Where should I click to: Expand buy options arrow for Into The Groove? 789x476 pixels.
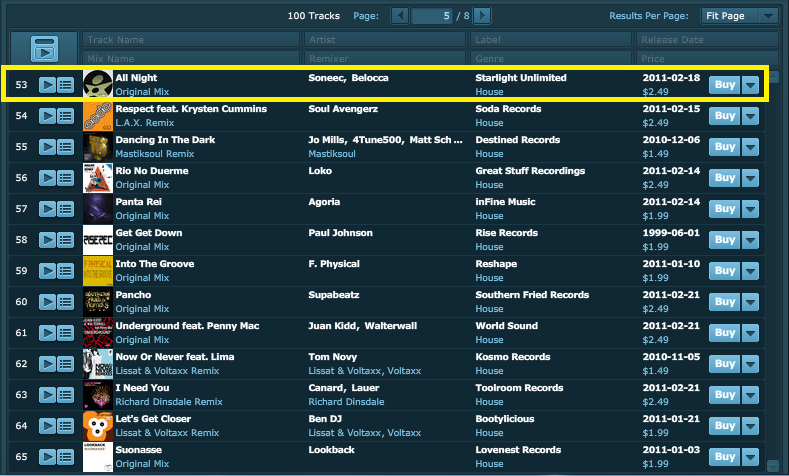(752, 271)
